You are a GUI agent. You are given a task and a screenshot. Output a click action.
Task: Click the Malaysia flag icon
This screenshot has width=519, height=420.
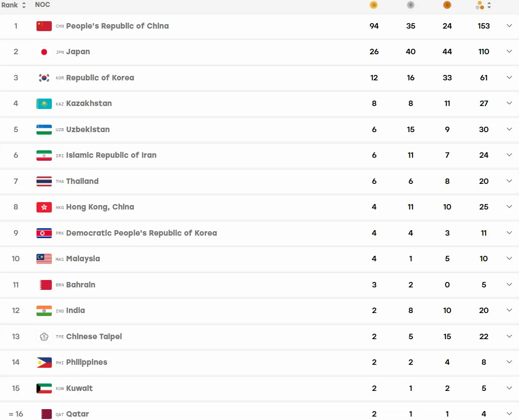tap(44, 259)
